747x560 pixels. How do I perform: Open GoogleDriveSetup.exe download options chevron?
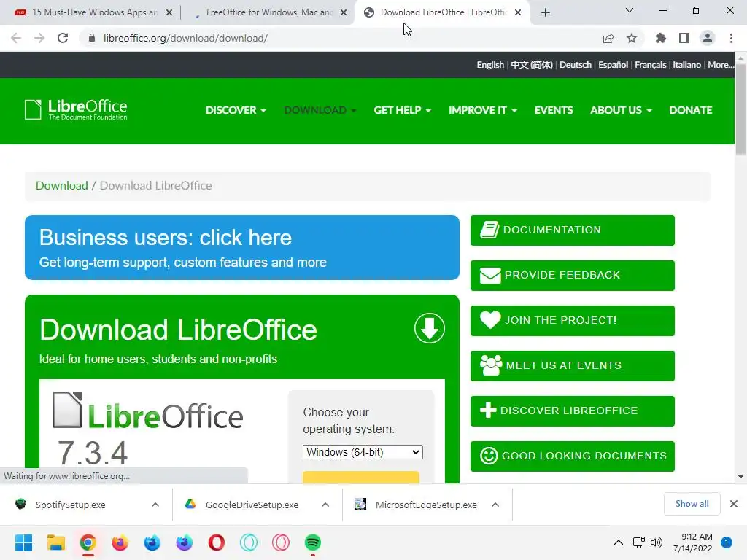coord(325,505)
